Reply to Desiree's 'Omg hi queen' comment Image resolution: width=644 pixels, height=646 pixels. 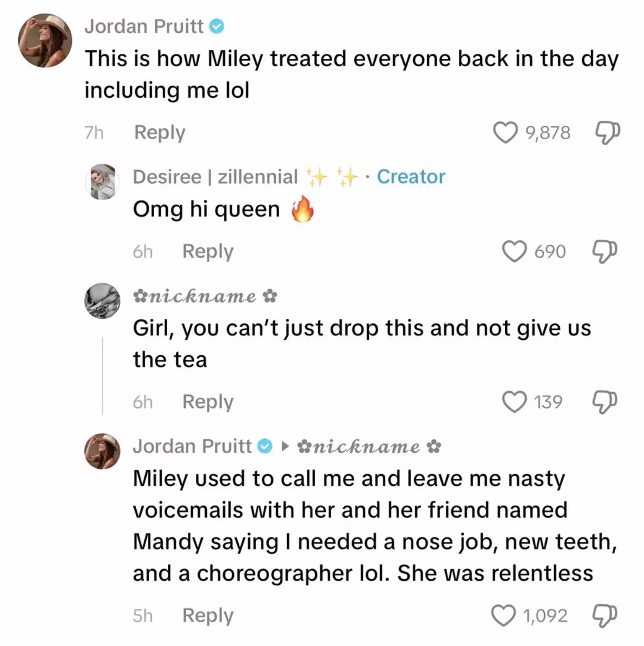208,252
